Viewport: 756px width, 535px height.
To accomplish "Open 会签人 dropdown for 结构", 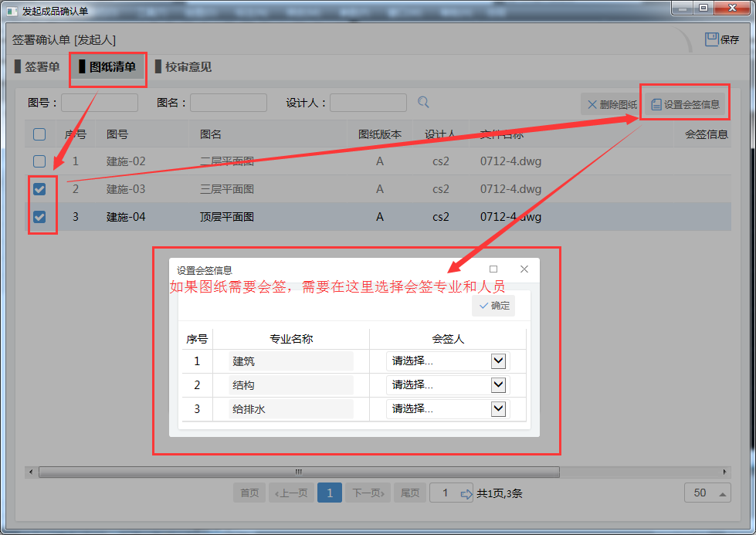I will tap(498, 384).
